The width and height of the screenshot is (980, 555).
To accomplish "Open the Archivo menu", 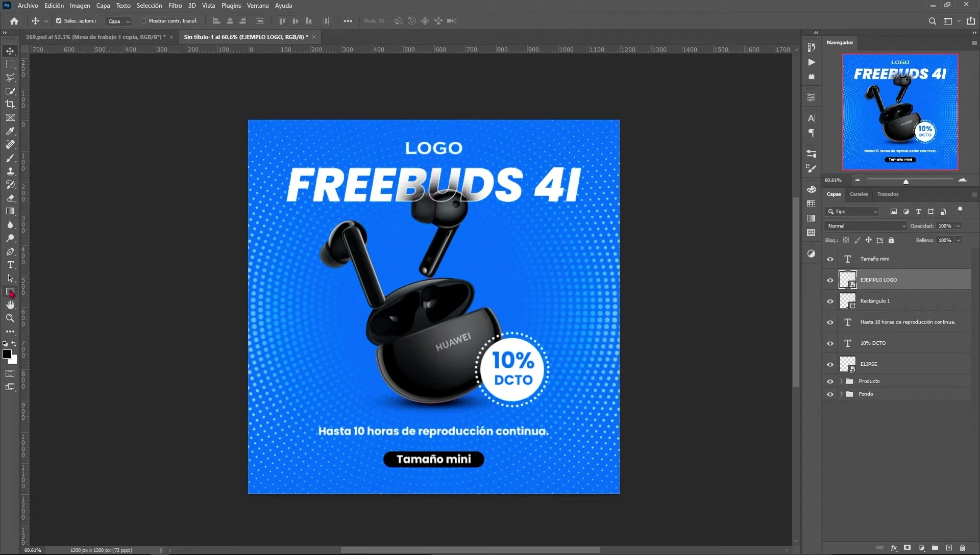I will pos(28,6).
